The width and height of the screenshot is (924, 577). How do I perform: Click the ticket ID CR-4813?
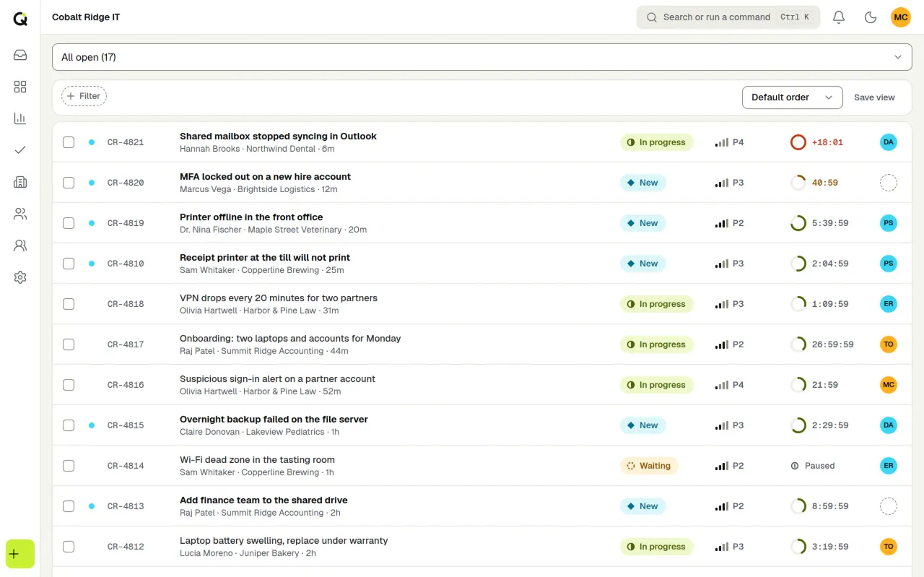click(126, 506)
